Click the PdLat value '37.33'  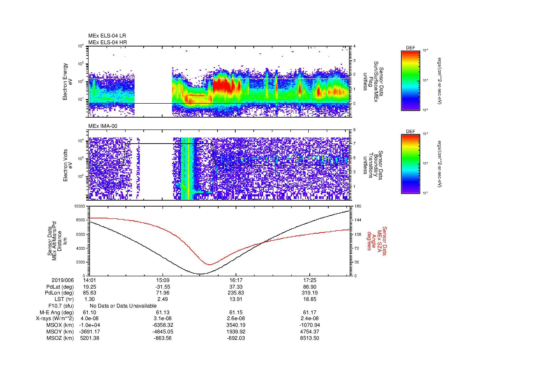(x=236, y=287)
